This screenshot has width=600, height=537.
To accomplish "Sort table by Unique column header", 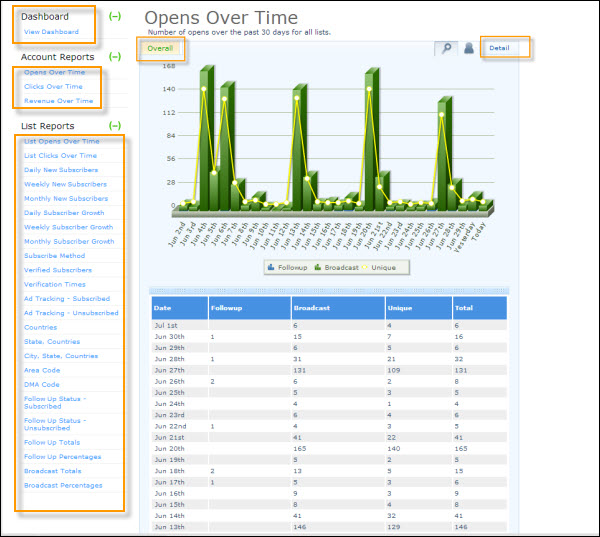I will [x=419, y=308].
